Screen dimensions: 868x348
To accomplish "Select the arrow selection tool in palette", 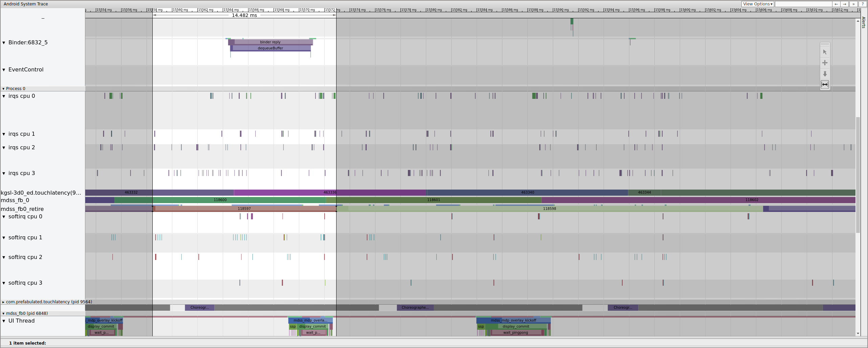I will 825,52.
